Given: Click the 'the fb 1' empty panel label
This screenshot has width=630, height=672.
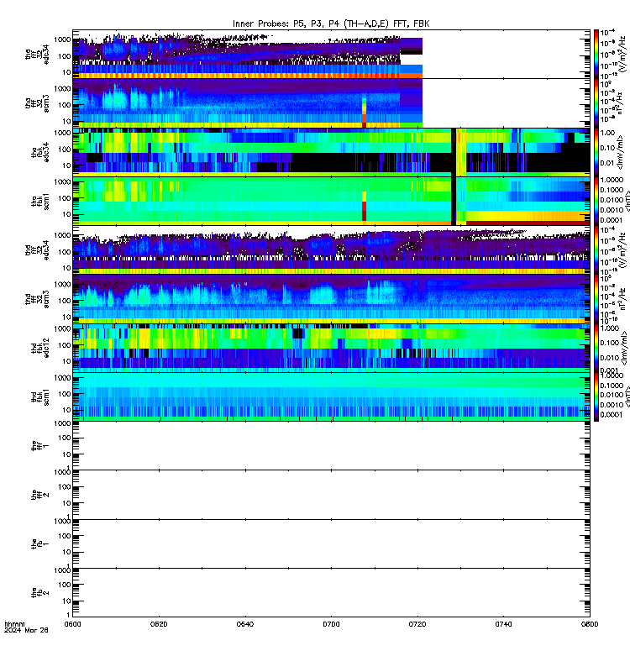Looking at the screenshot, I should pos(40,543).
